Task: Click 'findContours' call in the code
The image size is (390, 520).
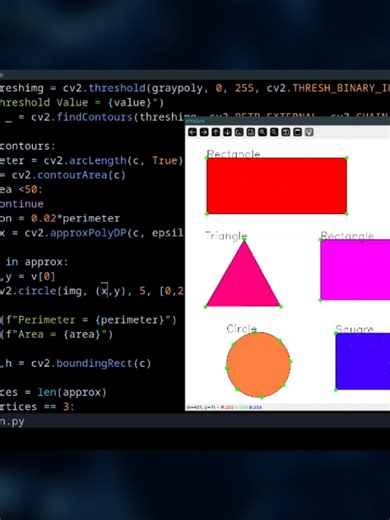Action: click(95, 117)
